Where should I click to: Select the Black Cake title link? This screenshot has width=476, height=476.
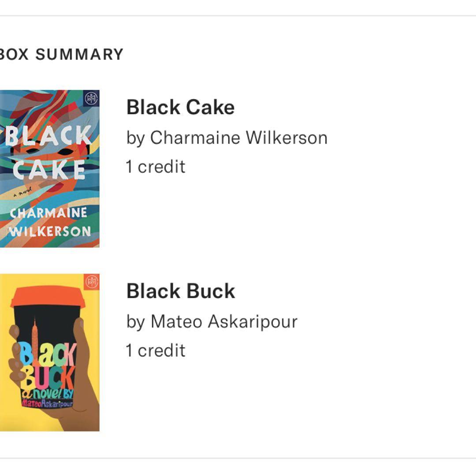pyautogui.click(x=180, y=107)
